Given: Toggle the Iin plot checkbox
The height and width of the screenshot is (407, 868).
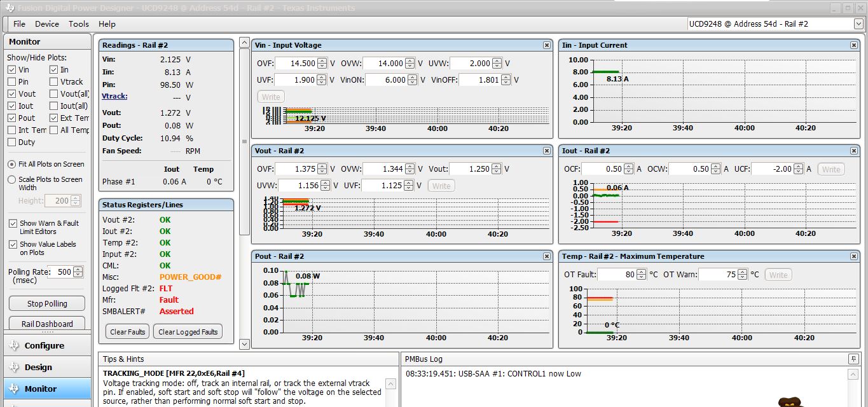Looking at the screenshot, I should [x=54, y=69].
